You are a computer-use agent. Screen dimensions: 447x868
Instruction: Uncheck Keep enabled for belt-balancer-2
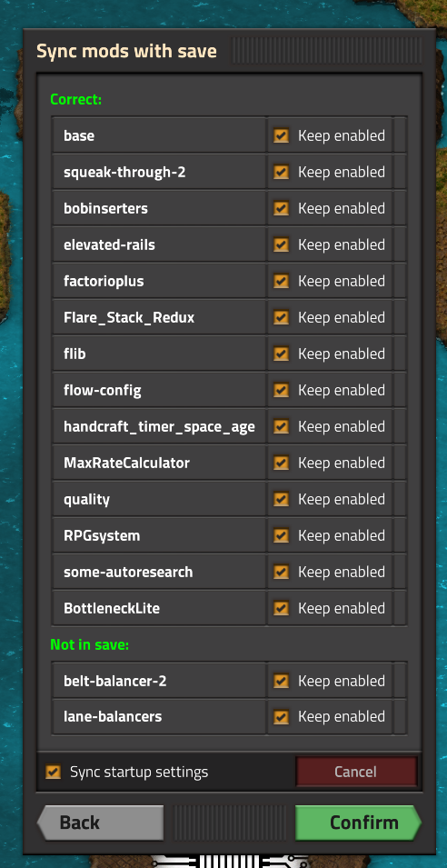[281, 681]
